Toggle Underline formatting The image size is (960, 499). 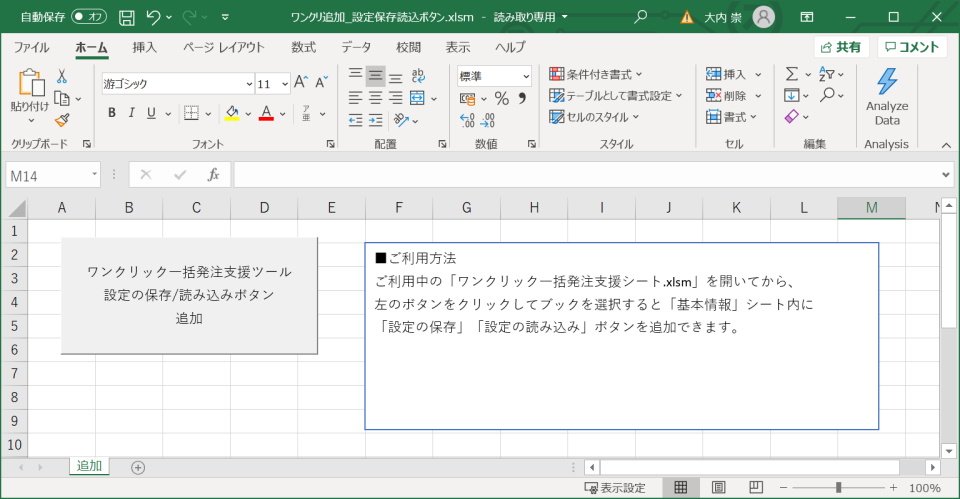coord(151,113)
